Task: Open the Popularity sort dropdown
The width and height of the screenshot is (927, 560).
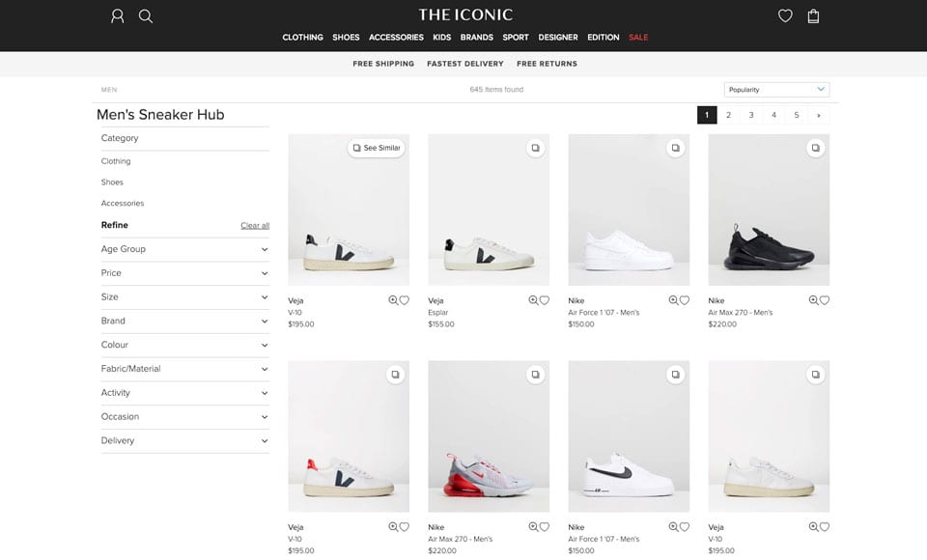Action: coord(776,89)
